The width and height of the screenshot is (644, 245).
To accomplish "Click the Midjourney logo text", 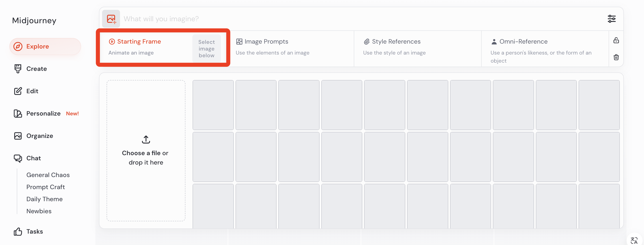I will (x=34, y=21).
